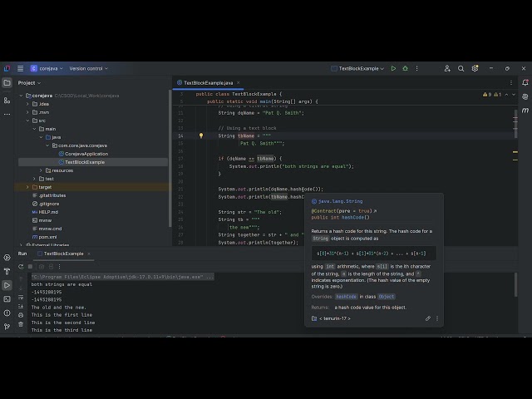Open the corejava project dropdown
This screenshot has width=532, height=399.
click(x=47, y=68)
